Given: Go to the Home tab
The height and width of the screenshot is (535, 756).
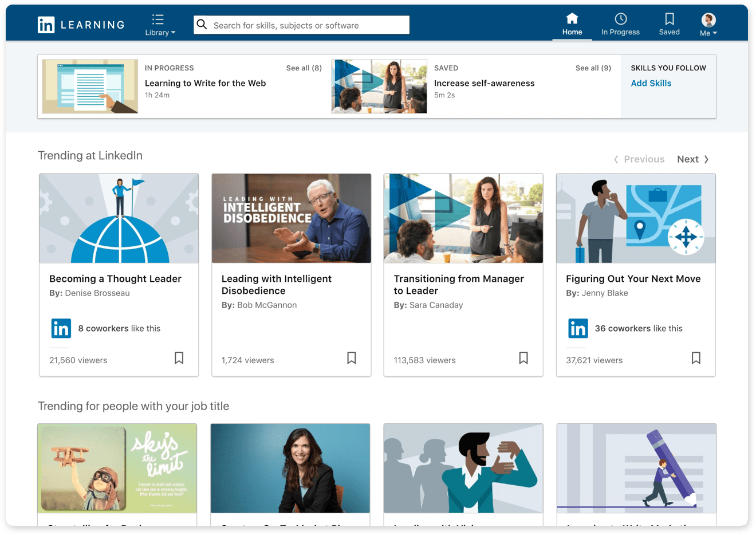Looking at the screenshot, I should pos(572,25).
